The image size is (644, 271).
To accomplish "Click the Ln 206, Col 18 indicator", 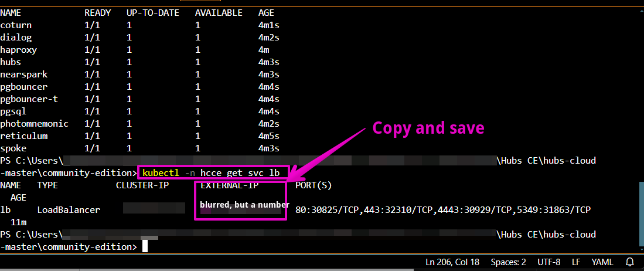I will [452, 262].
